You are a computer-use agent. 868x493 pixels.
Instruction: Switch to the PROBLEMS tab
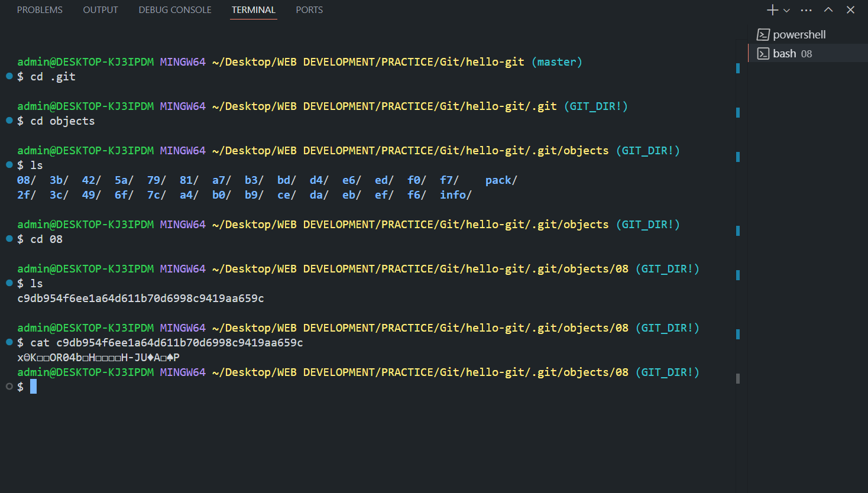pos(40,9)
